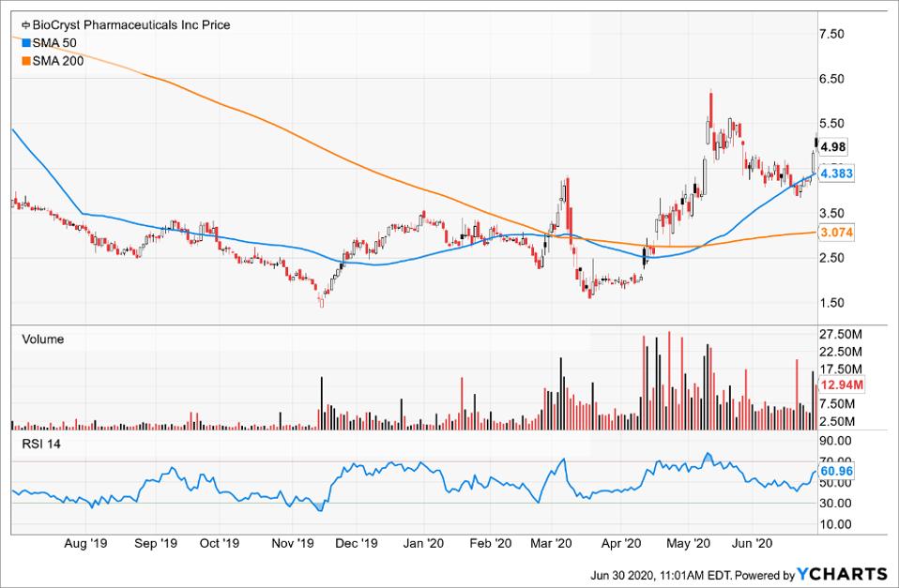Click the 90.00 RSI axis label

click(x=836, y=441)
